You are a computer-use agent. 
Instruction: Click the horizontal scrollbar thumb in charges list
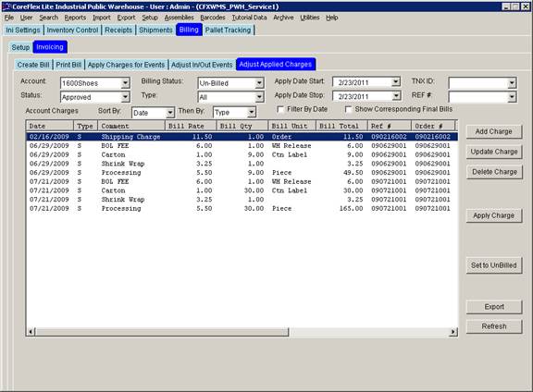162,332
